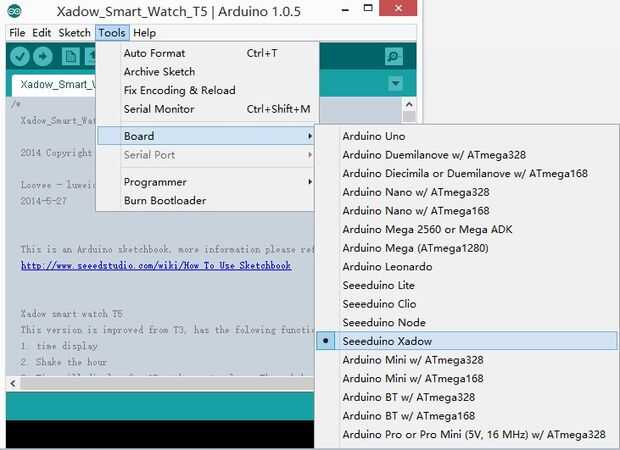Image resolution: width=620 pixels, height=450 pixels.
Task: Select Arduino Nano w/ ATmega328 board
Action: point(467,192)
